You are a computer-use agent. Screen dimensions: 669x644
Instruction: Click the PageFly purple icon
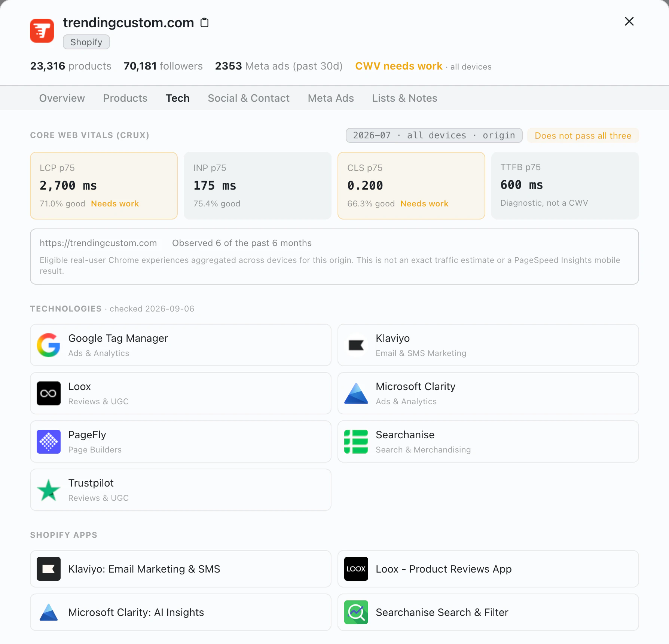tap(49, 441)
